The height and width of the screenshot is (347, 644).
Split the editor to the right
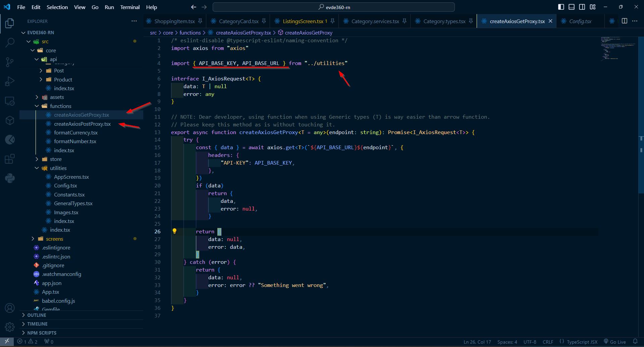coord(624,21)
